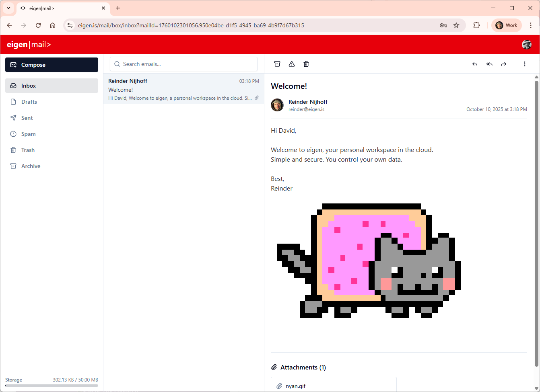The image size is (540, 392).
Task: Open the user avatar in red header
Action: click(526, 45)
